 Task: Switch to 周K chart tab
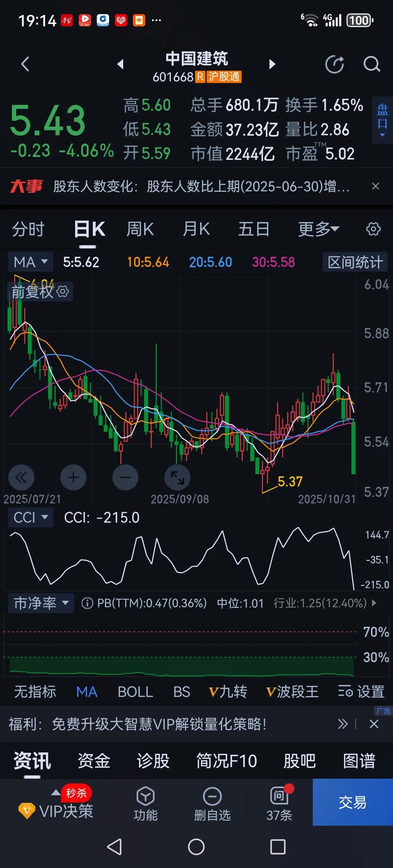tap(140, 229)
